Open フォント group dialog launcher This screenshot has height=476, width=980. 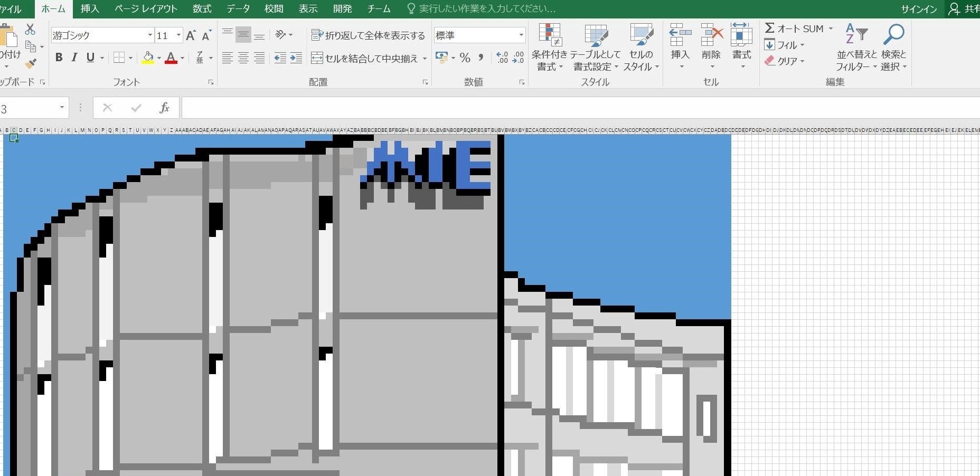click(211, 82)
